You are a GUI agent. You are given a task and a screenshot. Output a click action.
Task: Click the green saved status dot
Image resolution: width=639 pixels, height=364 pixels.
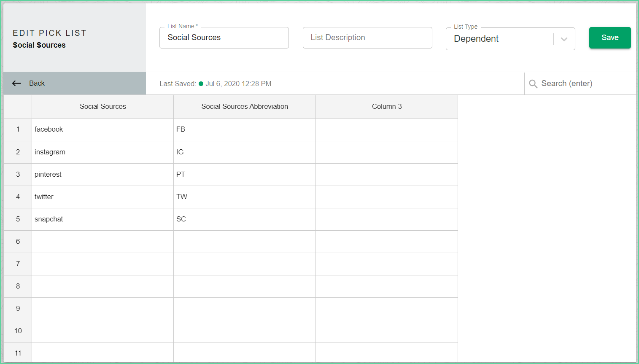[x=201, y=84]
